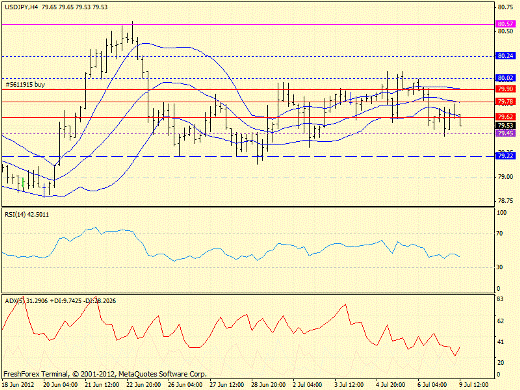Click the blue 79.22 price label
Image resolution: width=520 pixels, height=390 pixels.
coord(505,156)
